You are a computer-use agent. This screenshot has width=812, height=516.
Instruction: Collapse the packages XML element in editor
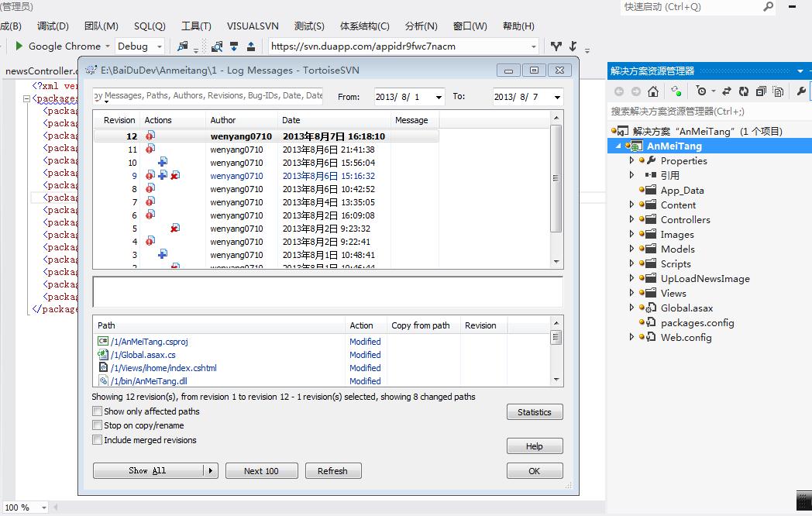[x=26, y=98]
